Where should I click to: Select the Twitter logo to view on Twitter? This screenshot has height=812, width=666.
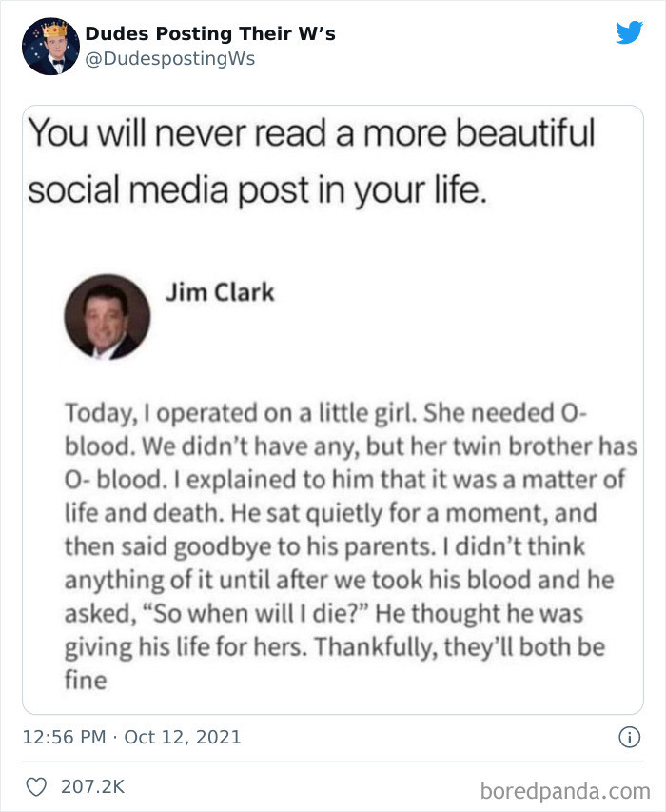point(630,31)
